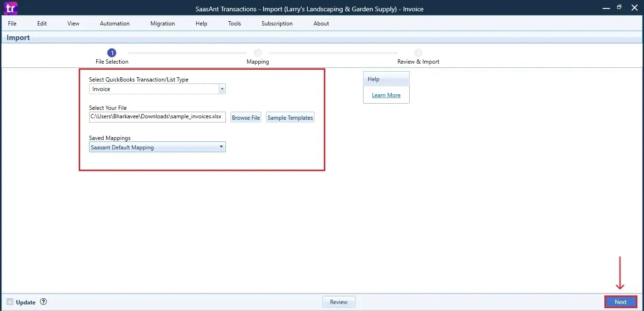Select the Review & Import step indicator
Viewport: 644px width, 311px height.
418,53
